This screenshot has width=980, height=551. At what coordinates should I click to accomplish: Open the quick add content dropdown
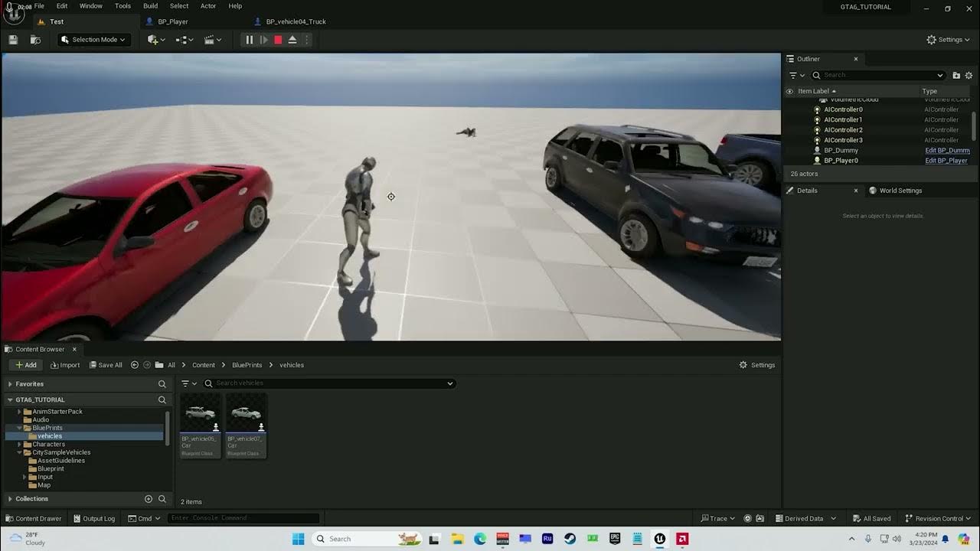pos(157,40)
